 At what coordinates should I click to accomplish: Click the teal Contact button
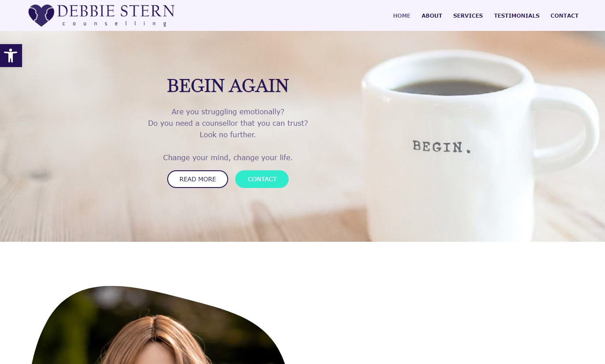click(262, 179)
